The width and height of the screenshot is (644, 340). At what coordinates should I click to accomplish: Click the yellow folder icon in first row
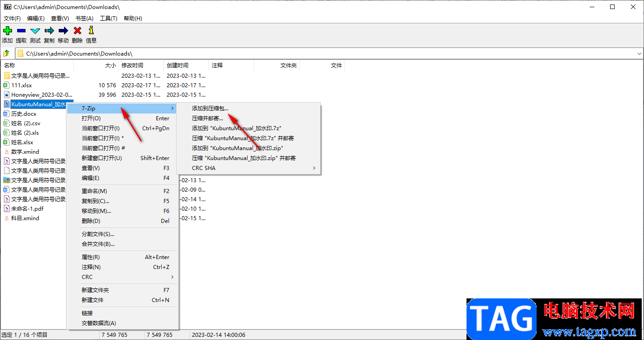6,76
